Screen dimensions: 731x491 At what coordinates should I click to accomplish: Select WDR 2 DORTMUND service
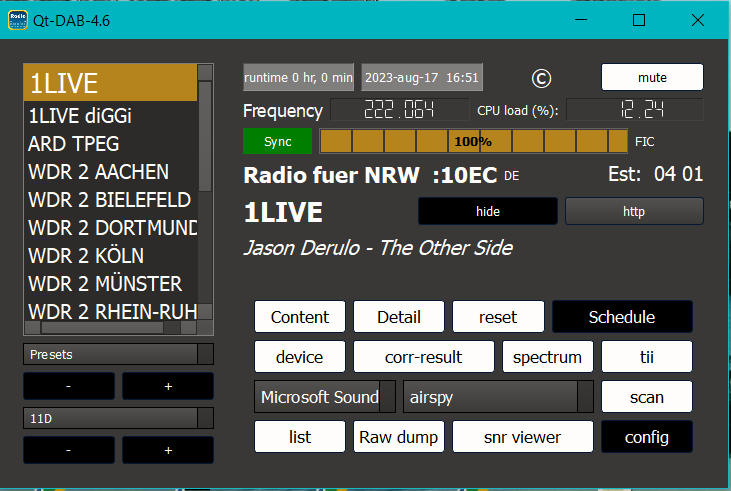point(110,228)
